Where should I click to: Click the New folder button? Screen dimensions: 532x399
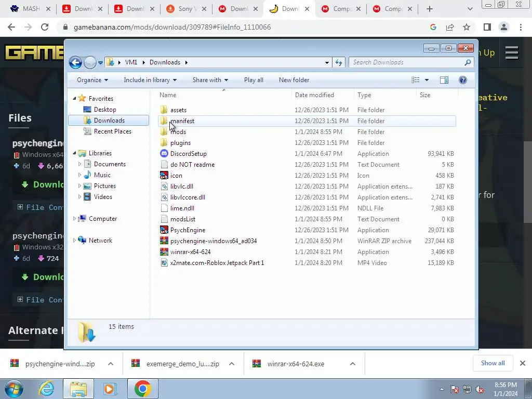(x=294, y=80)
